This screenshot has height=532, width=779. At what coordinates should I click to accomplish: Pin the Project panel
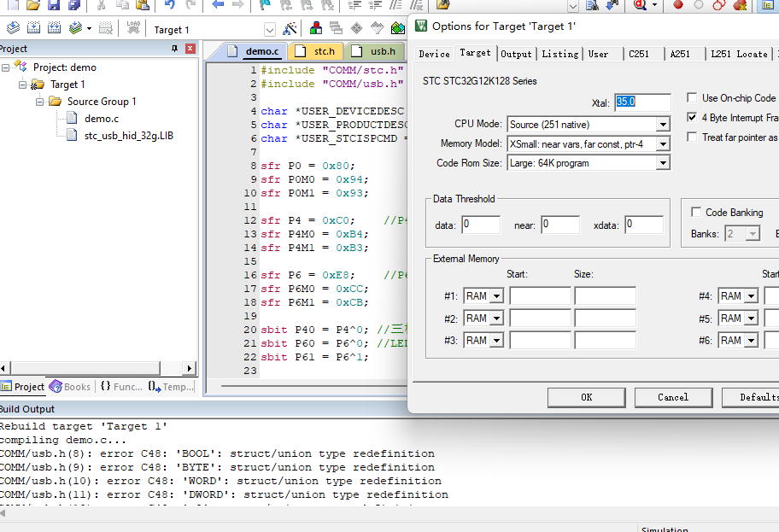(174, 48)
